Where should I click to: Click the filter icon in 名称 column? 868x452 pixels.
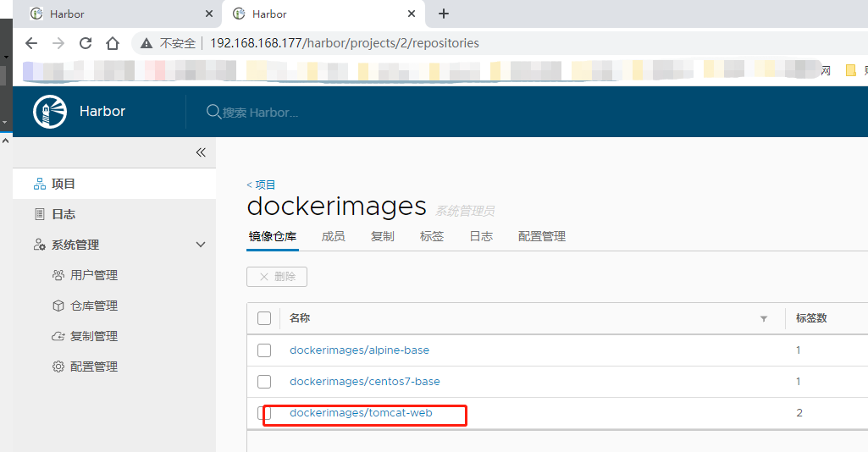(x=764, y=318)
